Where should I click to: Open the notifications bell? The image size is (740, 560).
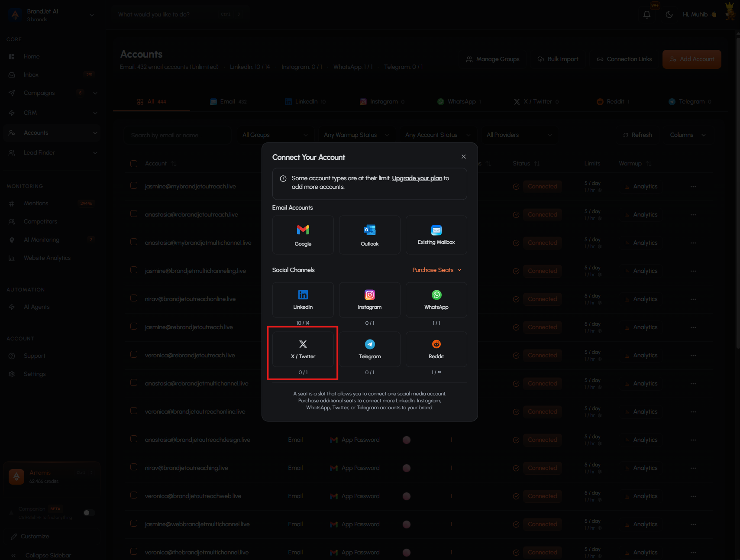point(646,14)
